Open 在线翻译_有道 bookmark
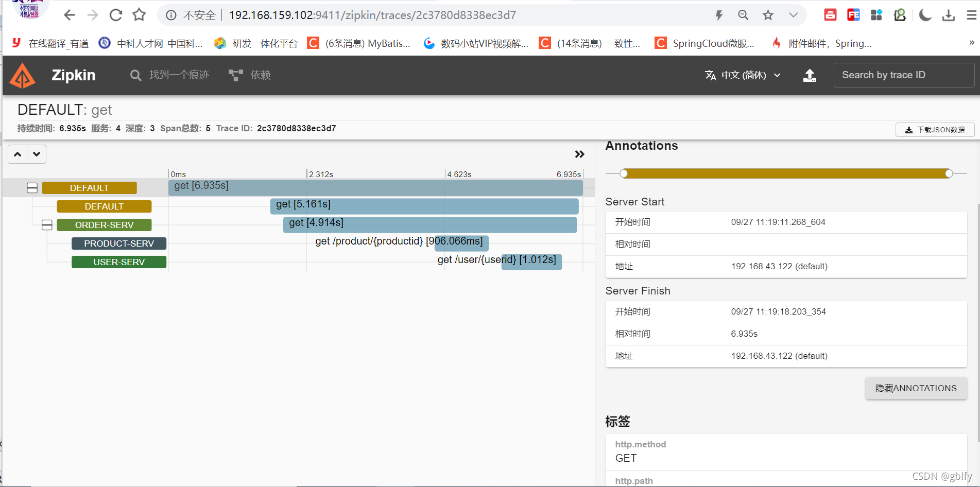This screenshot has width=980, height=487. tap(50, 43)
